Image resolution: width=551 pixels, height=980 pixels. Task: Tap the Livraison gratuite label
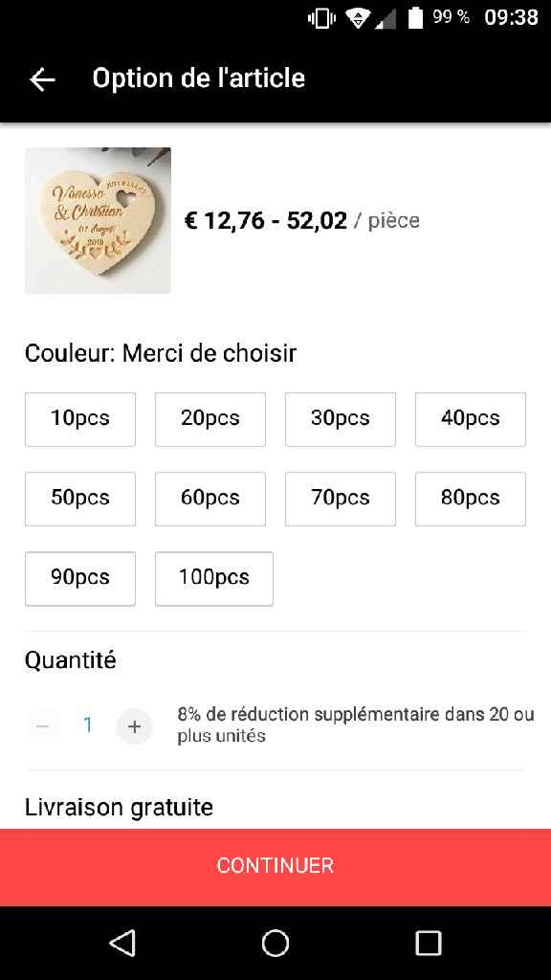click(118, 807)
